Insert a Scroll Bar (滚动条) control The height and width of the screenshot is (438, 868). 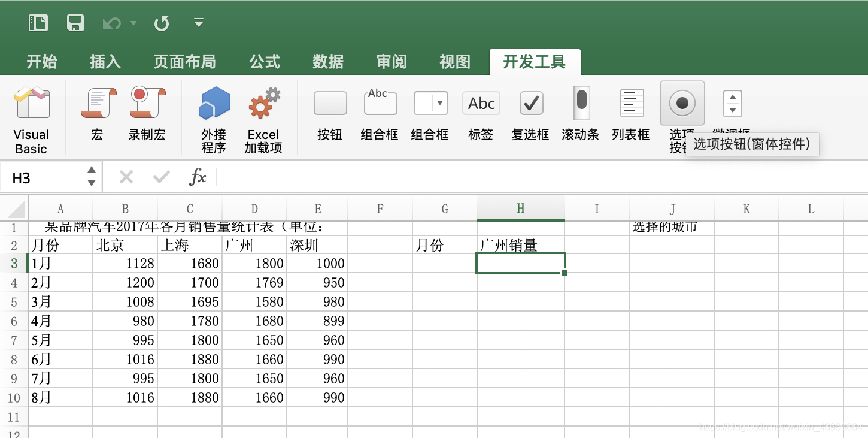tap(581, 114)
